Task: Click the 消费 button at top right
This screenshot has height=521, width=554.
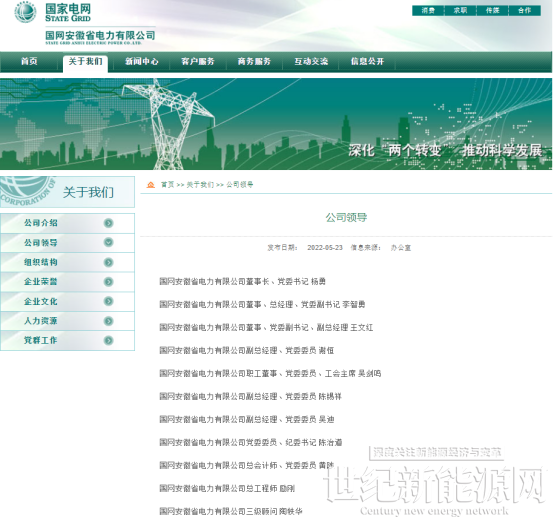Action: coord(428,11)
